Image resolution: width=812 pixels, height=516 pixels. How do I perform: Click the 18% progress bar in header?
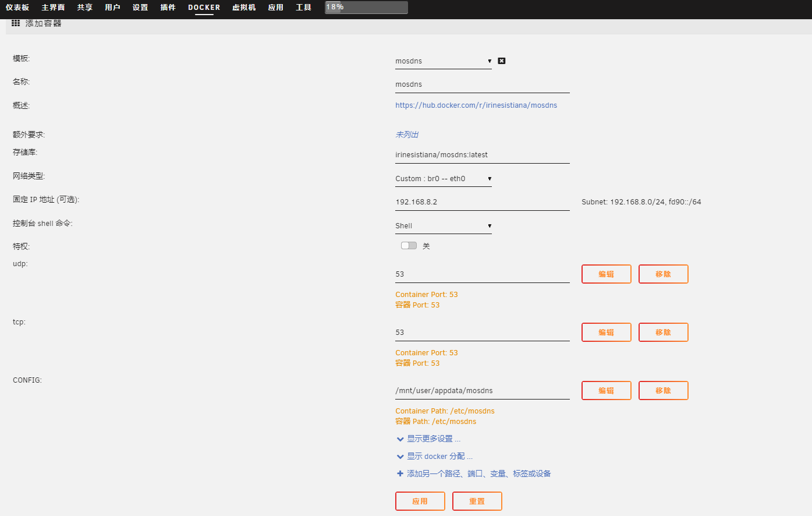click(x=366, y=8)
